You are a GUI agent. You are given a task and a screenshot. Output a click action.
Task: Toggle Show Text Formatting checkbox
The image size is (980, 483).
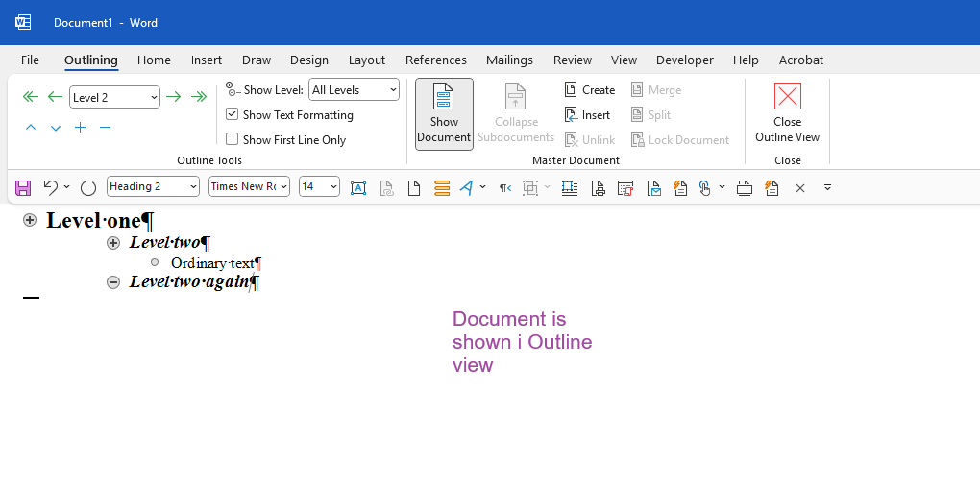tap(232, 114)
